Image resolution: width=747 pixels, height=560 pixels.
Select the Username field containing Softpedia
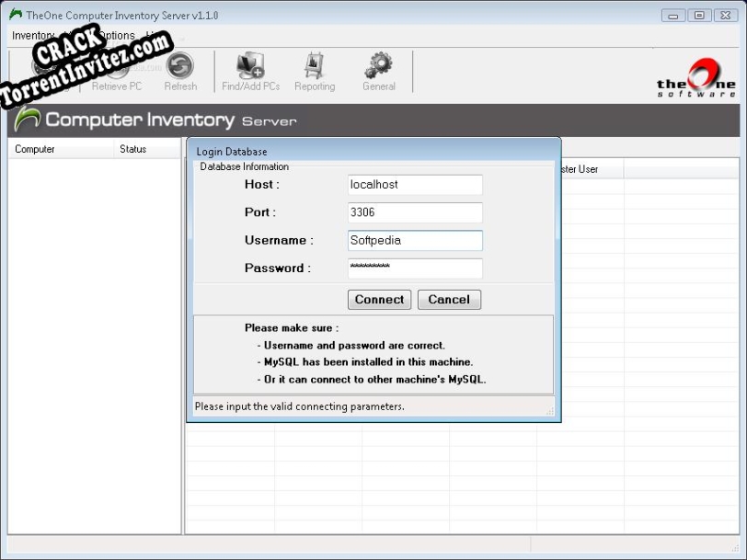pos(414,240)
